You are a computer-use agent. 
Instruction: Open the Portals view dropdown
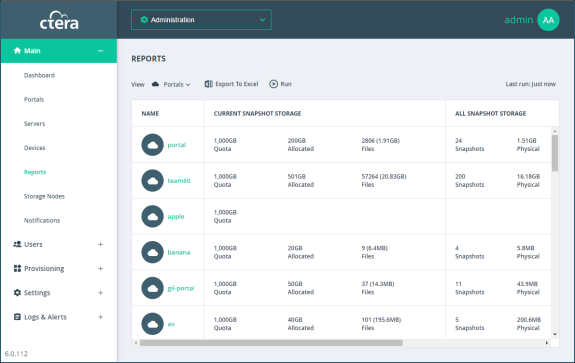177,84
